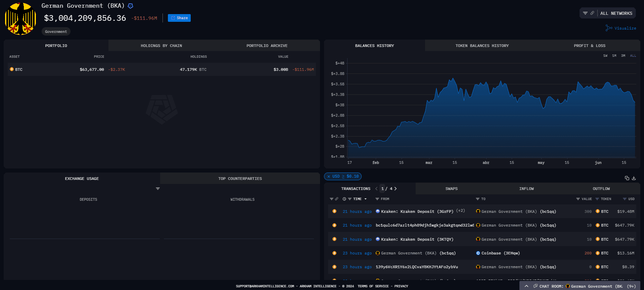Open address 139y6VcXR1Y6x2LQCvaY8KHJYtAFo2ybVu
The height and width of the screenshot is (290, 644).
(x=417, y=267)
